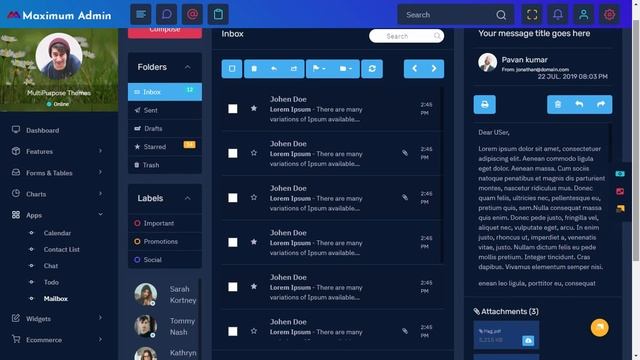Open Sarah Kortney contact avatar
Screen dimensions: 640x360
(146, 294)
